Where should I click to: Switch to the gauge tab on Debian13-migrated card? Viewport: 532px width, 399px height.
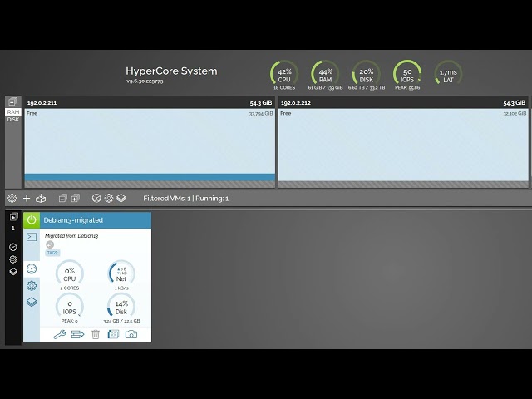(32, 269)
